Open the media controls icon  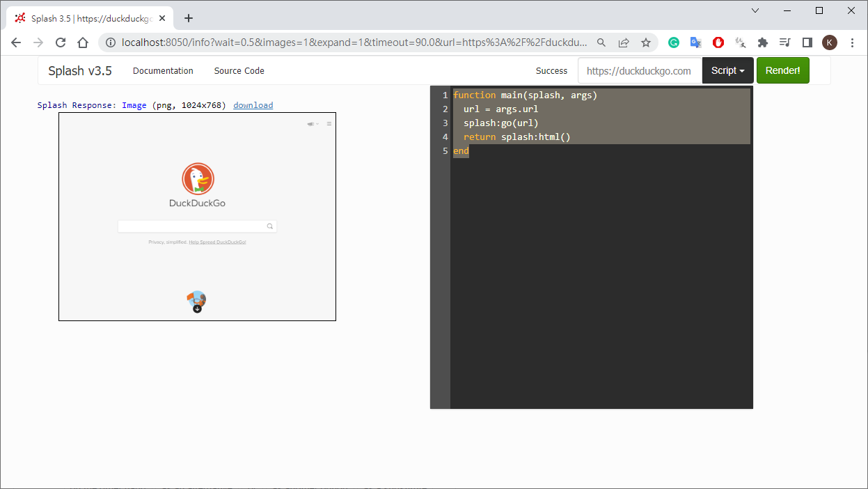coord(785,42)
